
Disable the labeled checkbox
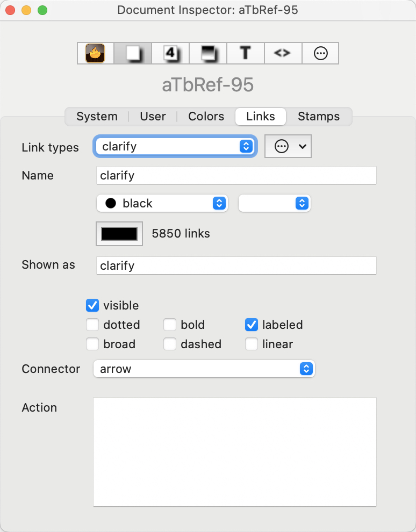252,325
